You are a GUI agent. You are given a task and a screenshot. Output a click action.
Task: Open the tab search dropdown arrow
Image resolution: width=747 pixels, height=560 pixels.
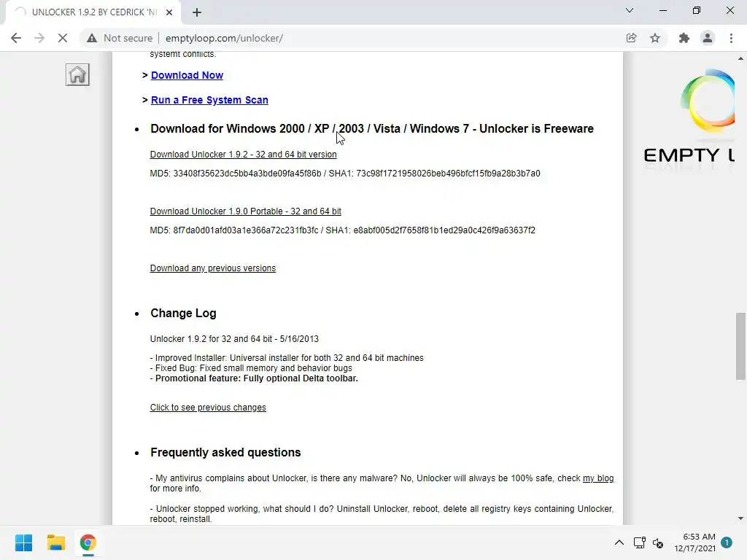point(630,10)
